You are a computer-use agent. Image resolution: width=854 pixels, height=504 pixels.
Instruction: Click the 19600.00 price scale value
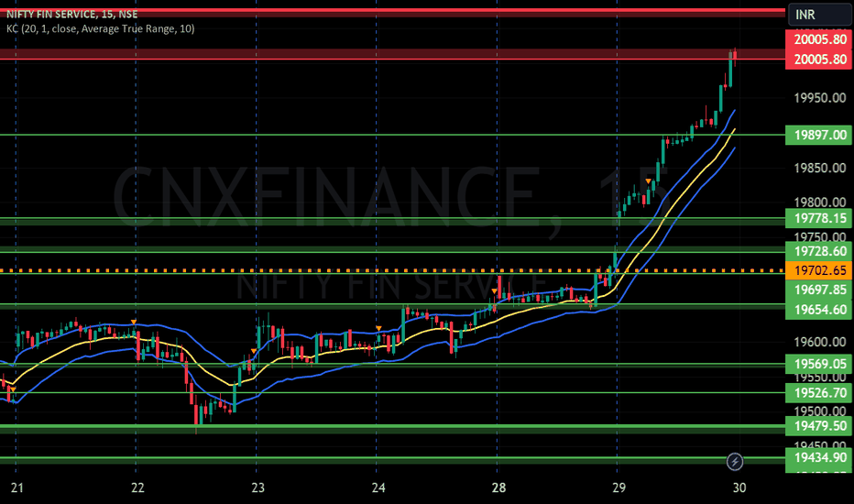[x=820, y=342]
